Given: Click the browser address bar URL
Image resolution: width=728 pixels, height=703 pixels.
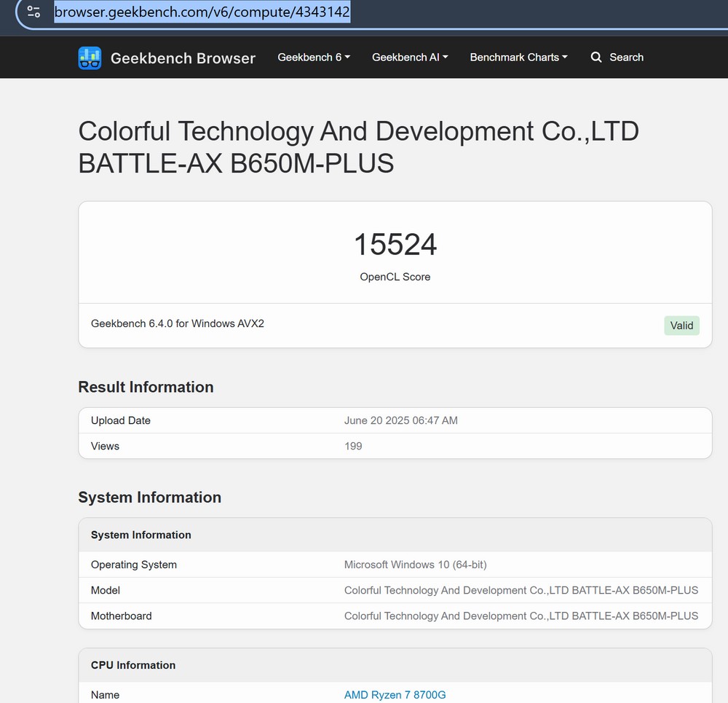Looking at the screenshot, I should pyautogui.click(x=202, y=12).
